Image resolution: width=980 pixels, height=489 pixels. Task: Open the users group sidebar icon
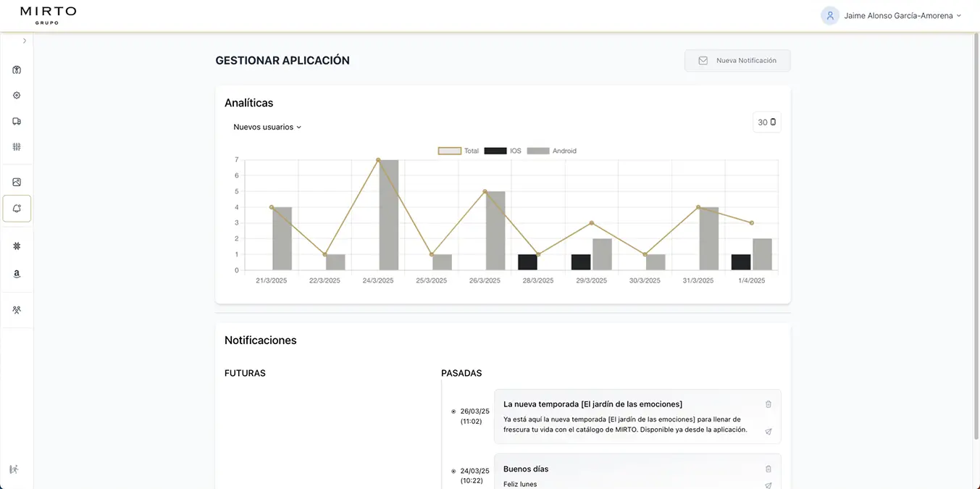[x=17, y=310]
